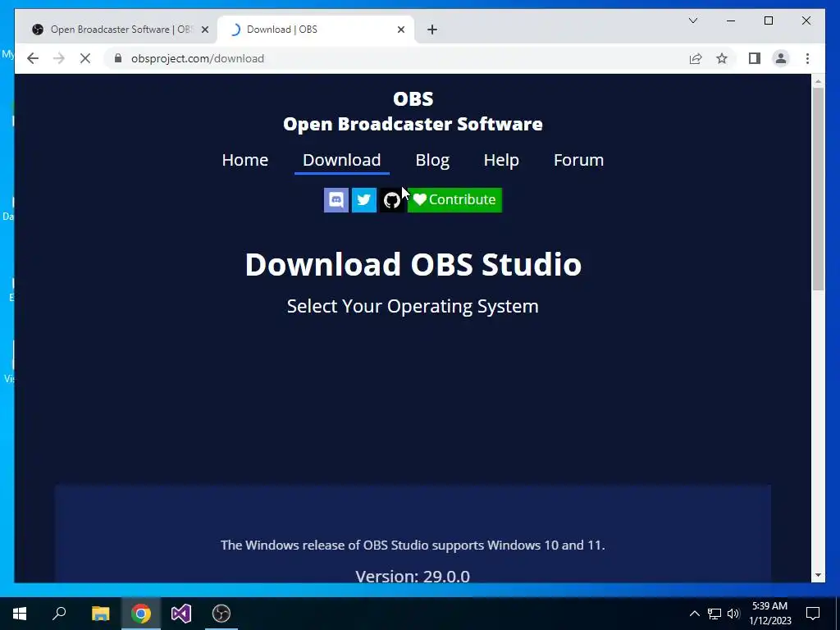This screenshot has width=840, height=630.
Task: Open File Explorer from taskbar
Action: [x=100, y=614]
